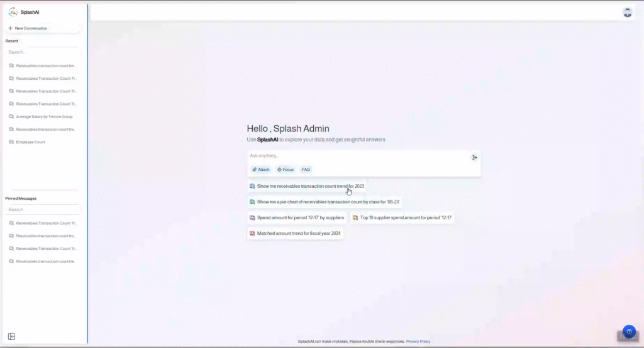Open the blue help bubble icon
The height and width of the screenshot is (348, 644).
629,332
